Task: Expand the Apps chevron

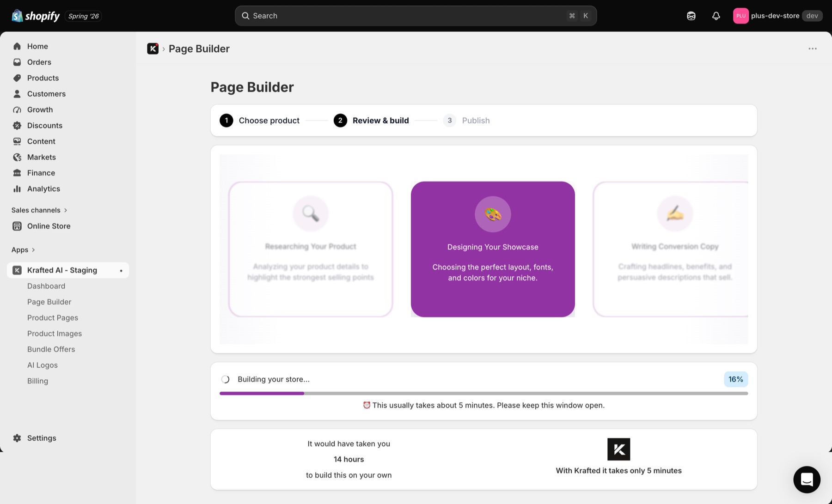Action: 33,250
